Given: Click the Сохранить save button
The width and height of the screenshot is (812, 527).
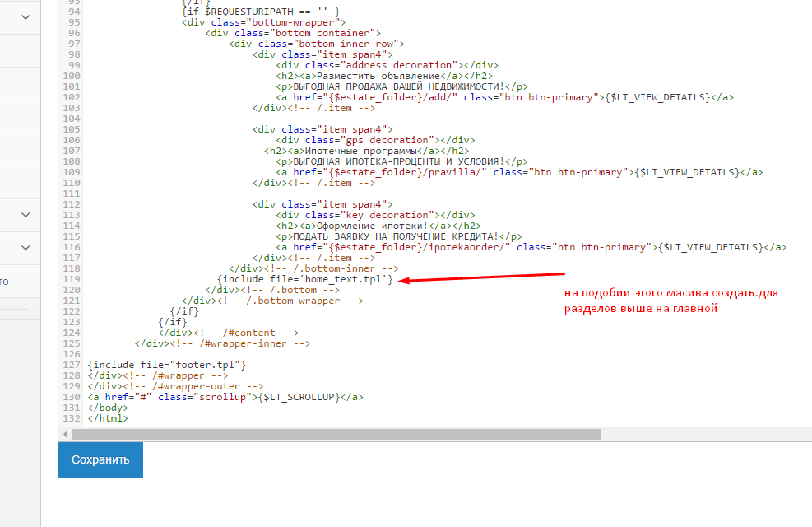Looking at the screenshot, I should coord(100,459).
